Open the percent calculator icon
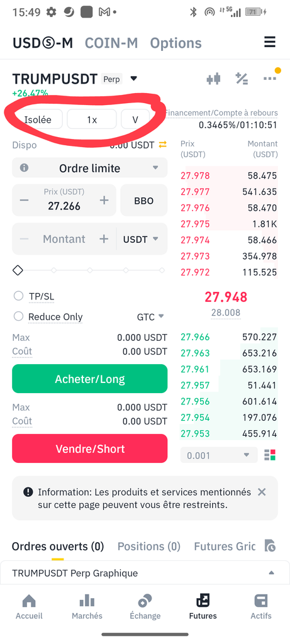The width and height of the screenshot is (290, 644). point(242,79)
